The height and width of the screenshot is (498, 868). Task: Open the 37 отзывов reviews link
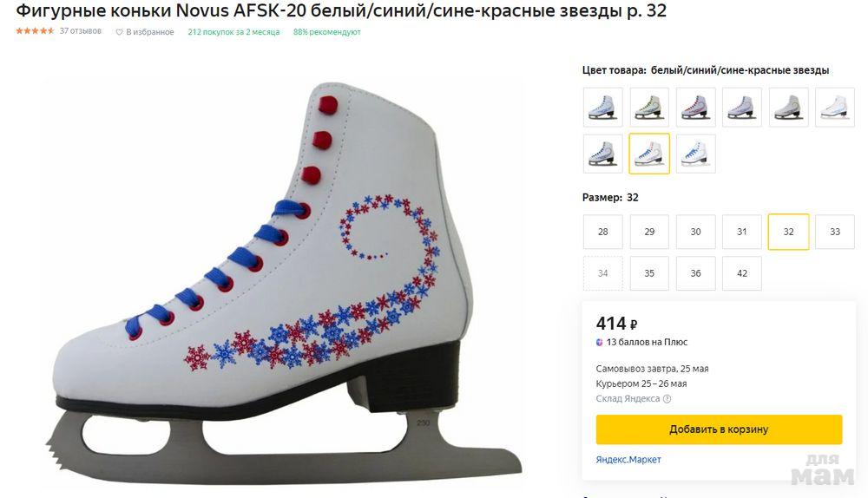80,32
